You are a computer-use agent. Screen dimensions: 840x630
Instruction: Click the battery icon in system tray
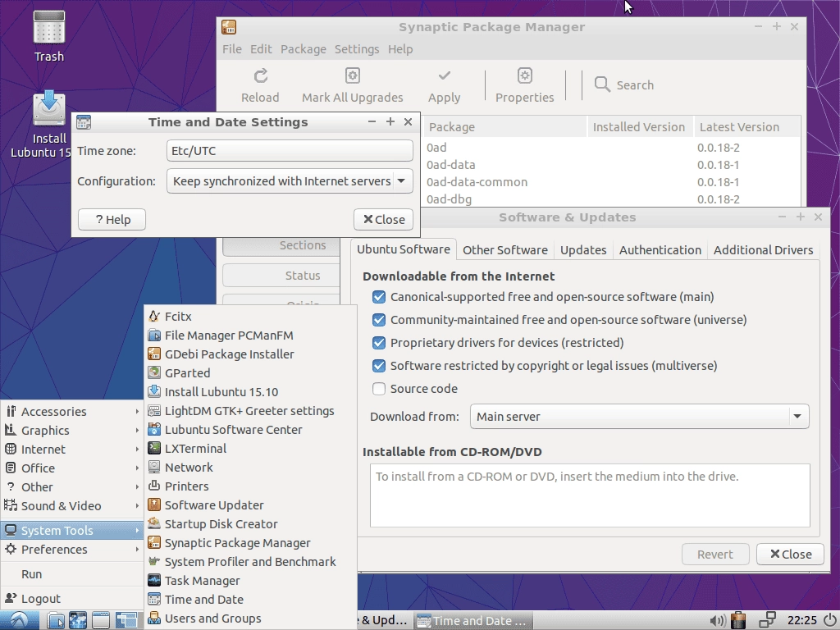pyautogui.click(x=739, y=620)
